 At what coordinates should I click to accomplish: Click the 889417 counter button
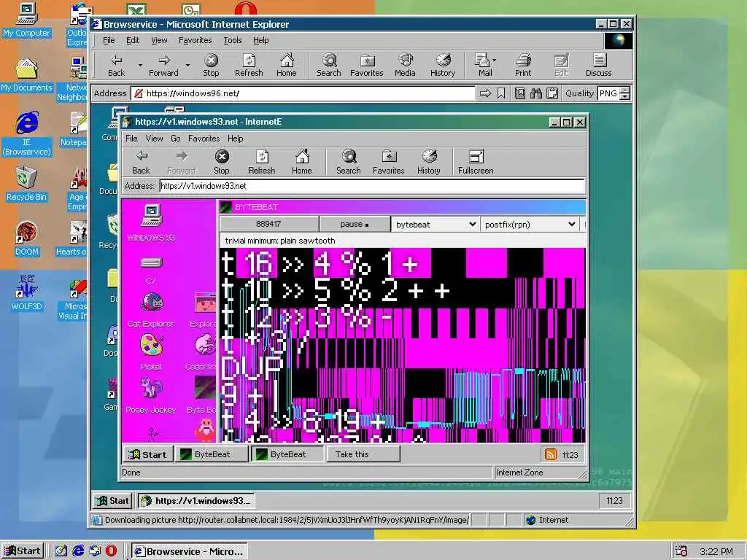tap(268, 225)
